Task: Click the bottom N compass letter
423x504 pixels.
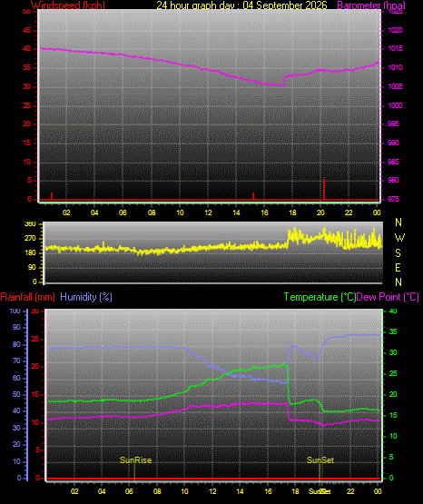Action: coord(398,282)
